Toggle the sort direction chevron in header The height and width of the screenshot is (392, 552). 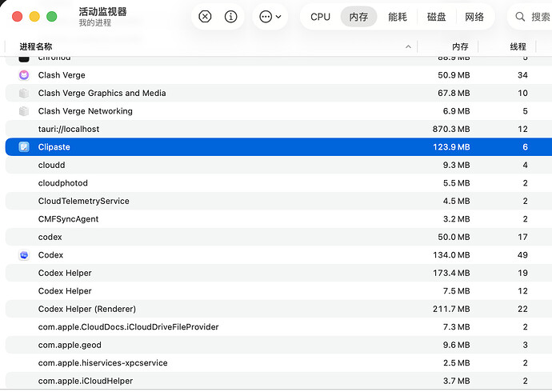408,46
